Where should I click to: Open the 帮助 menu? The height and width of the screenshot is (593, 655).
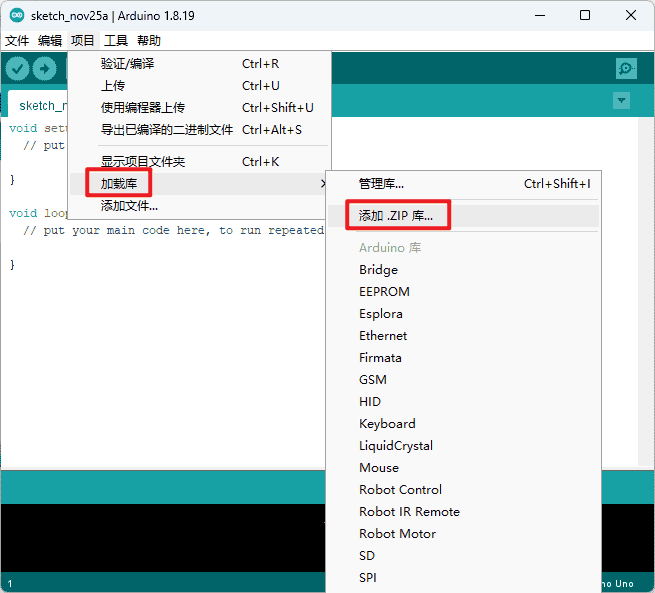click(149, 41)
